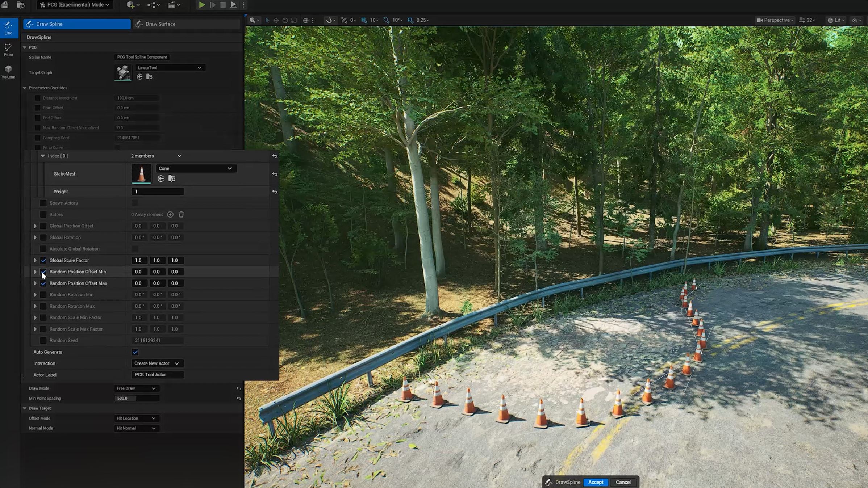Add element to Actors array
868x488 pixels.
[170, 215]
